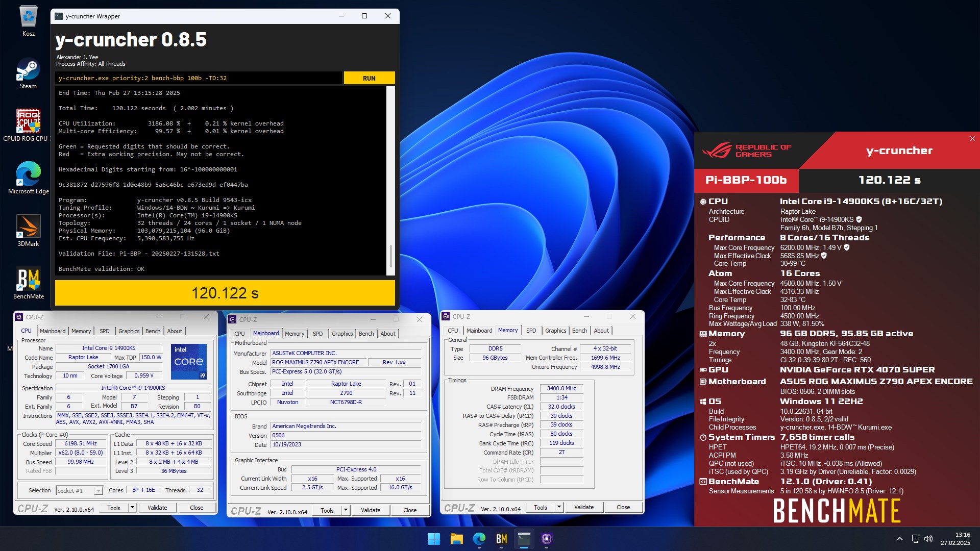Switch to CPU-Z taskbar icon
The image size is (980, 551).
(547, 539)
